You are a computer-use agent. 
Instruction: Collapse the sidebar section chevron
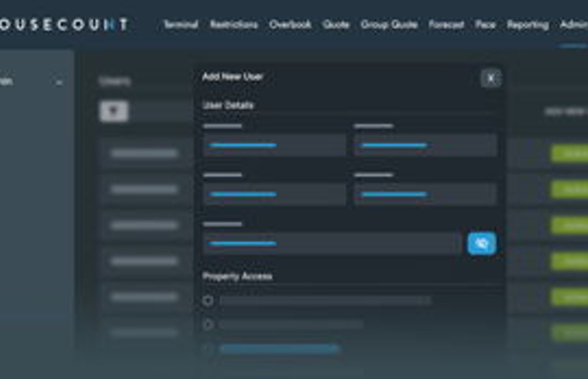[x=59, y=83]
